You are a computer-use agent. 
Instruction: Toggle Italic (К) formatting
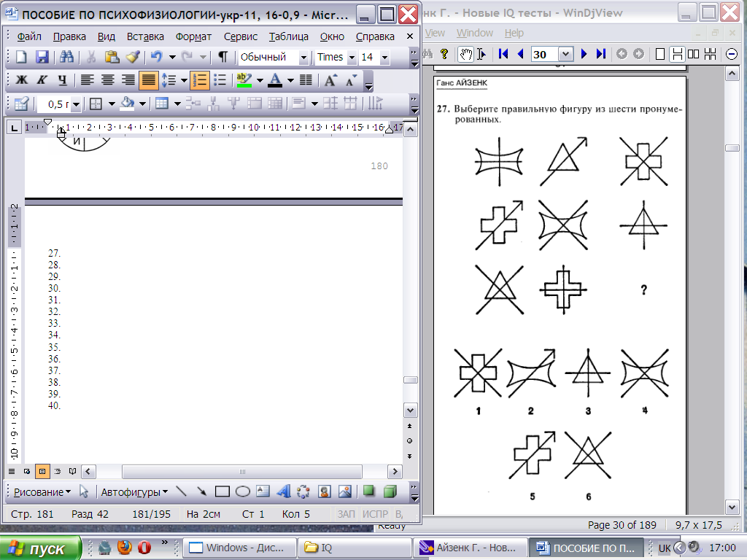pyautogui.click(x=42, y=80)
